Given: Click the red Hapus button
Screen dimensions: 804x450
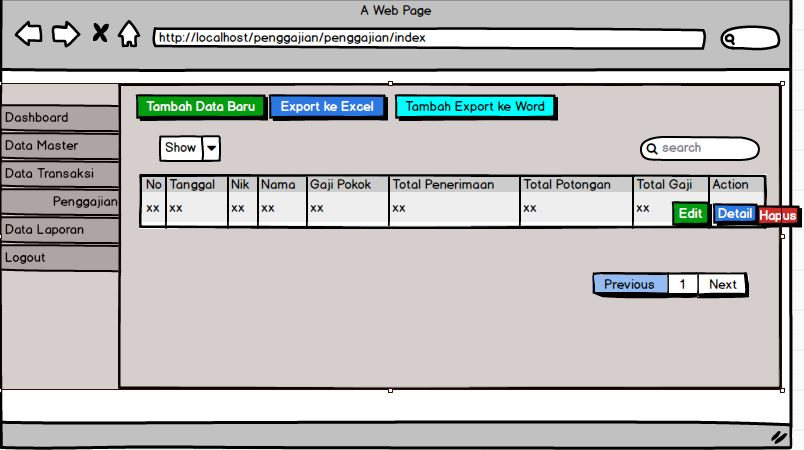Looking at the screenshot, I should click(778, 215).
